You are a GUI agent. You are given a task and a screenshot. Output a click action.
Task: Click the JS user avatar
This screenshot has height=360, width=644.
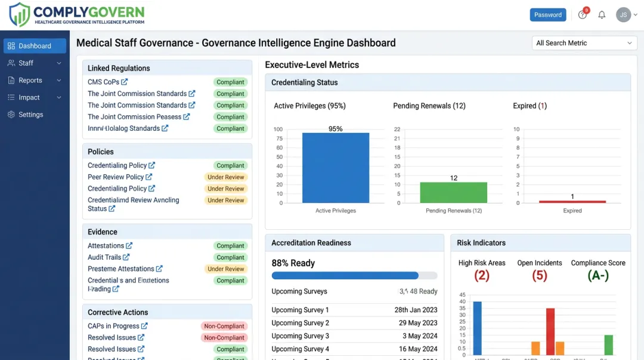tap(623, 15)
